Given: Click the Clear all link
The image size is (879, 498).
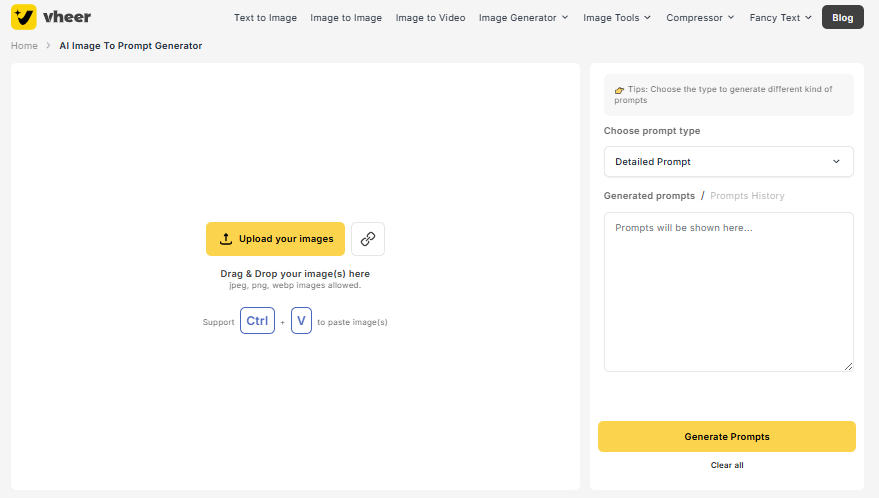Looking at the screenshot, I should [727, 465].
